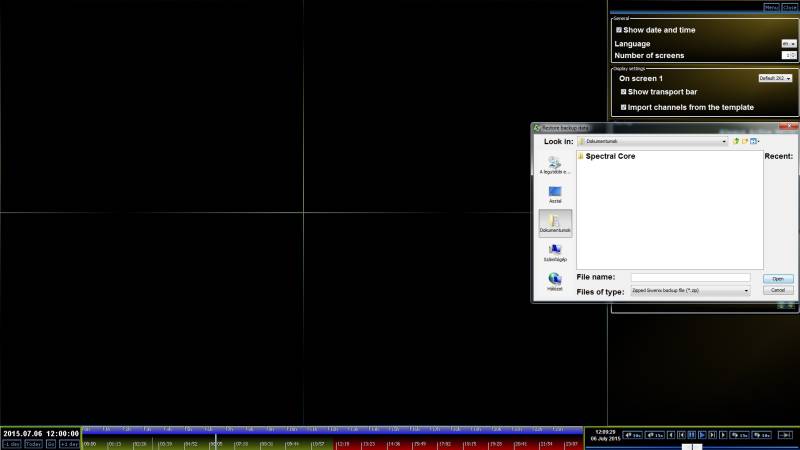Screen dimensions: 800x450
Task: Click the Open button in the dialog
Action: [778, 279]
